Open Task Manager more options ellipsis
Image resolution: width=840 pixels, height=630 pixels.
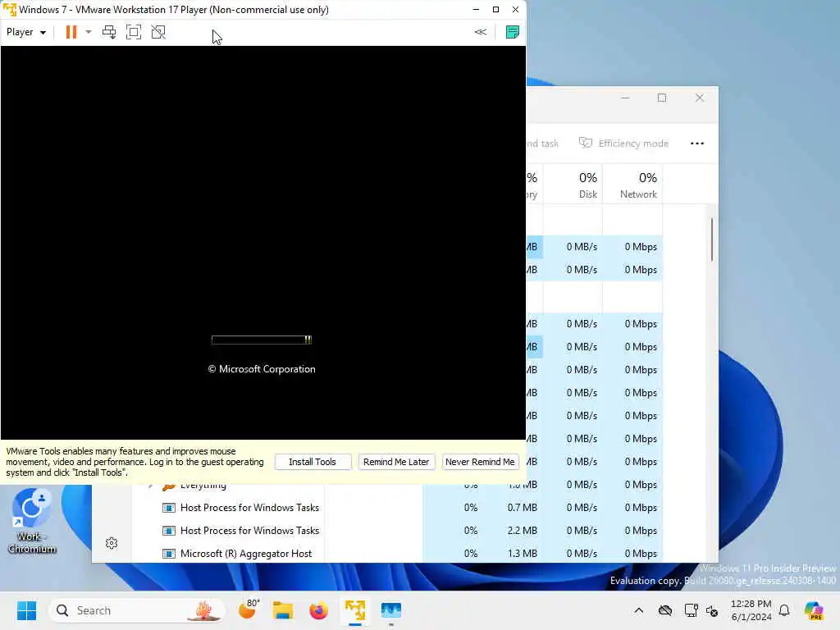[x=697, y=143]
